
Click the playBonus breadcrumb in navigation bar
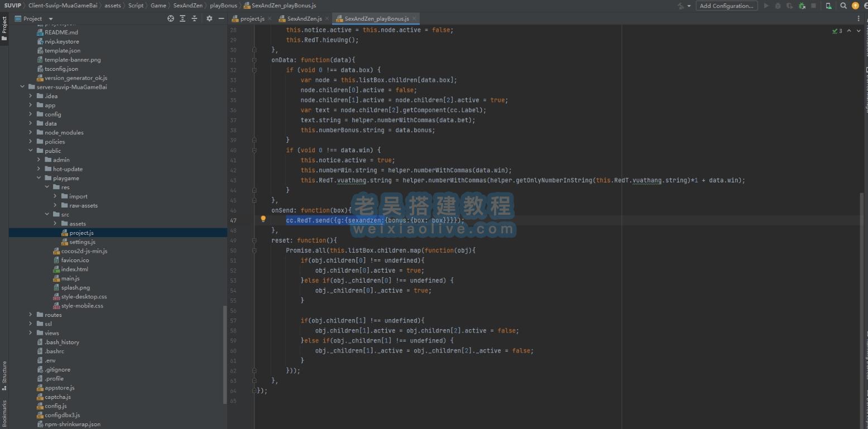(223, 6)
